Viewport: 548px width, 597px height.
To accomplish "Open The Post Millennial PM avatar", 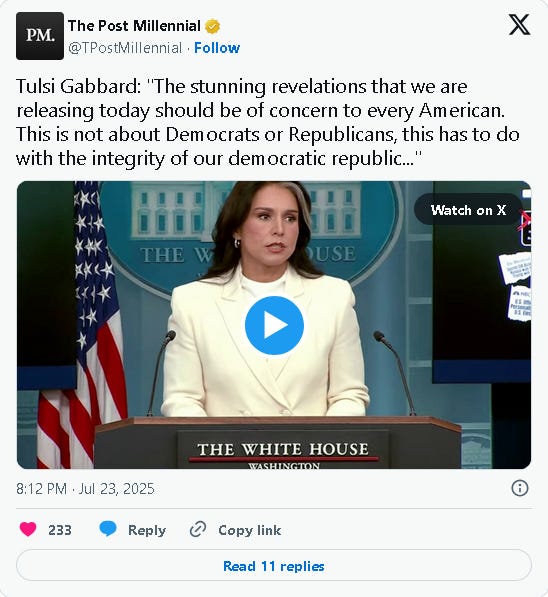I will (40, 36).
